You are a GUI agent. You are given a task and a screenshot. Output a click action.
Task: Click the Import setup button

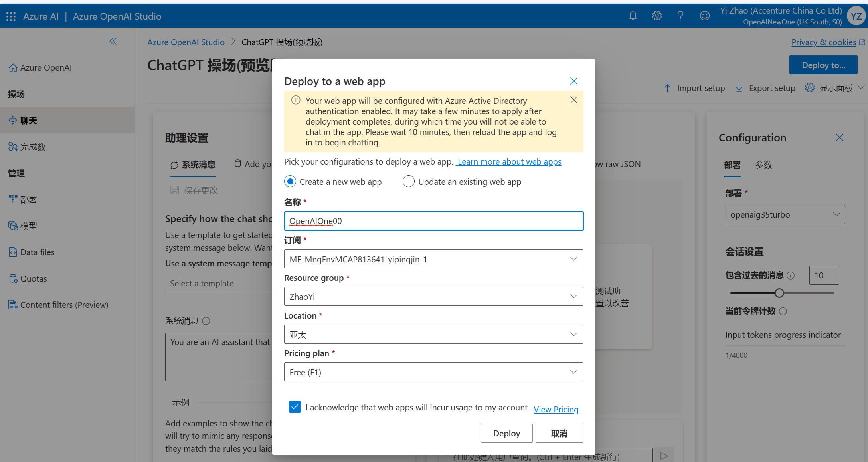[x=694, y=88]
